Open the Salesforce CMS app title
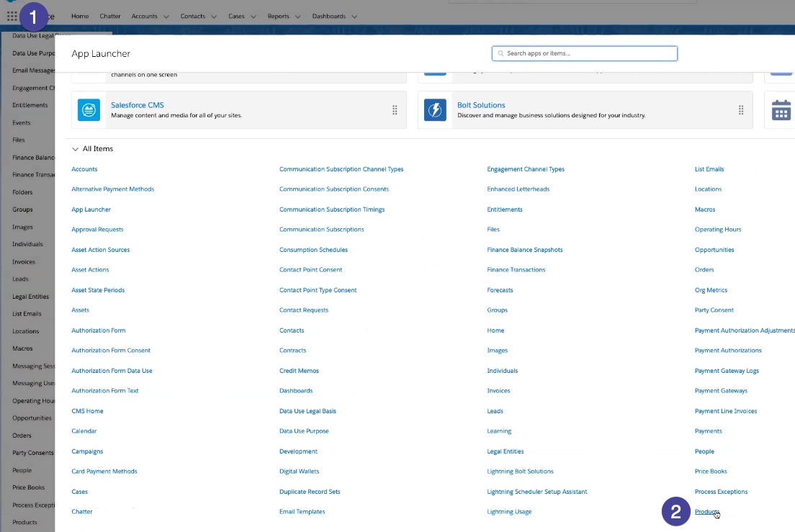The width and height of the screenshot is (795, 532). 138,105
